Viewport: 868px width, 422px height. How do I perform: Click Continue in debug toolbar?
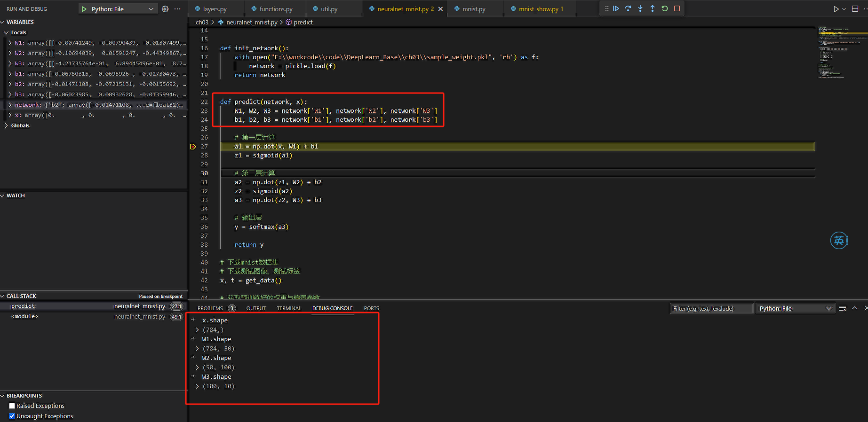[616, 8]
